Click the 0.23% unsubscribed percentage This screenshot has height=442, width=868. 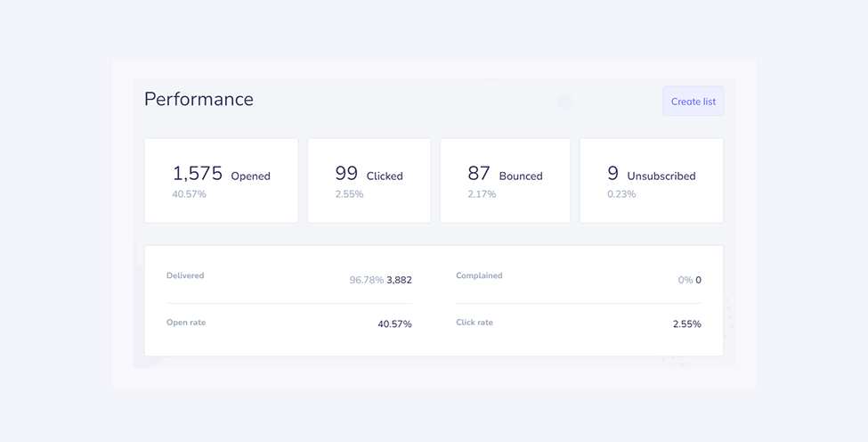(621, 194)
